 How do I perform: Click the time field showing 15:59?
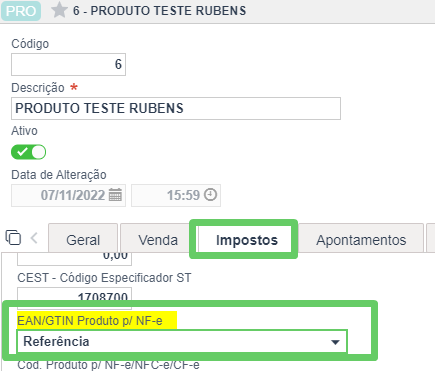[176, 195]
